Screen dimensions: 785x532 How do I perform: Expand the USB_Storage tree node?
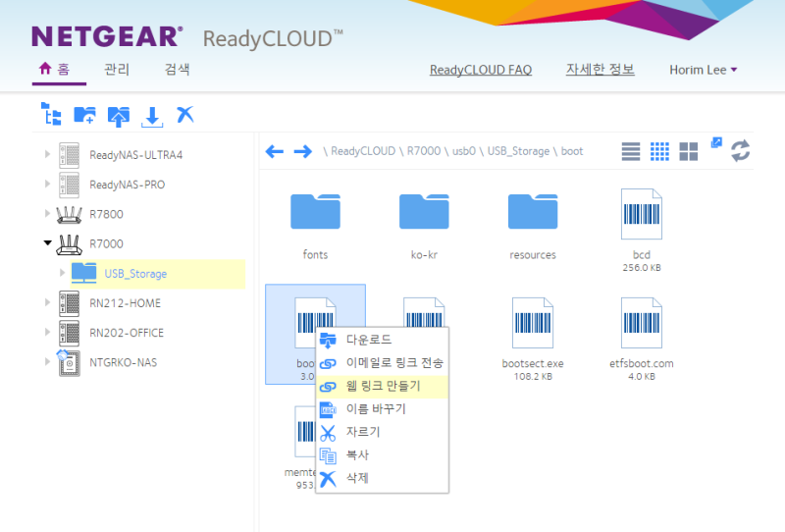[x=62, y=273]
